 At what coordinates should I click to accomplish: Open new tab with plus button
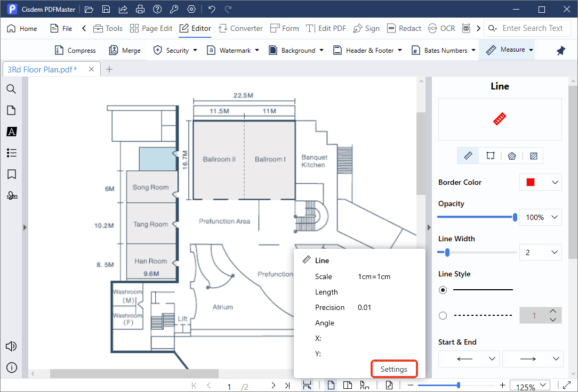109,69
